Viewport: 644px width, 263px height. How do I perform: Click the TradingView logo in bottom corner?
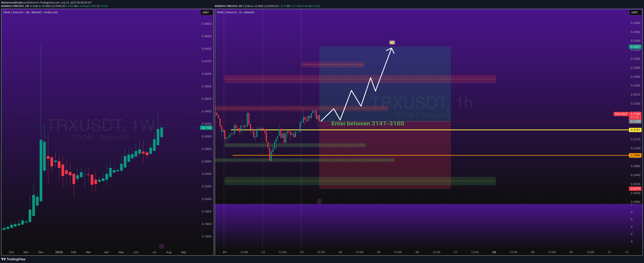[13, 259]
